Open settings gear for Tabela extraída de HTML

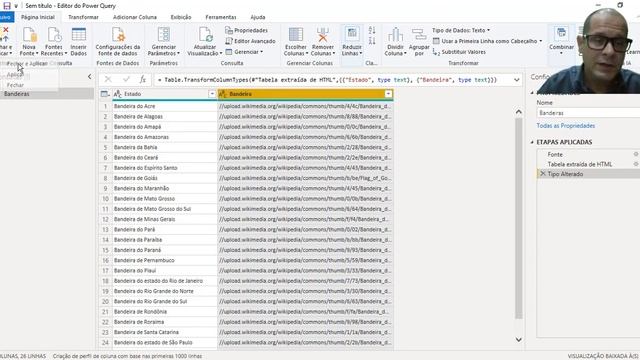[636, 164]
